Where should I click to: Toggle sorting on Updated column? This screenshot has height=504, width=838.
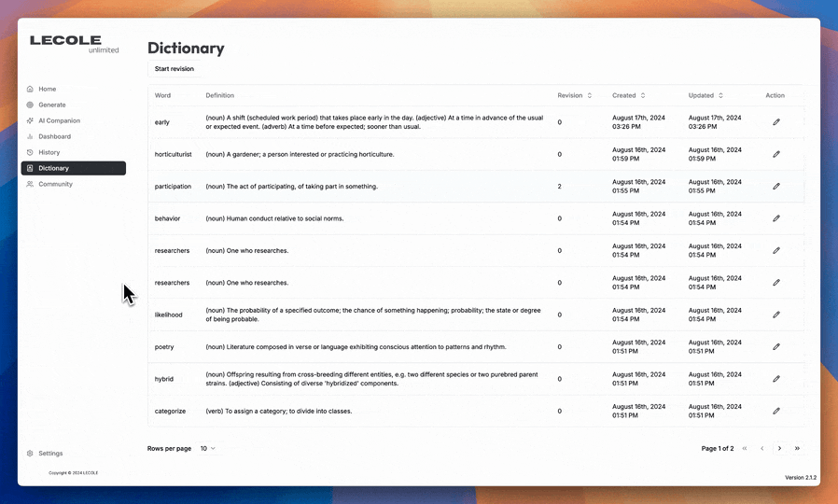(x=705, y=95)
